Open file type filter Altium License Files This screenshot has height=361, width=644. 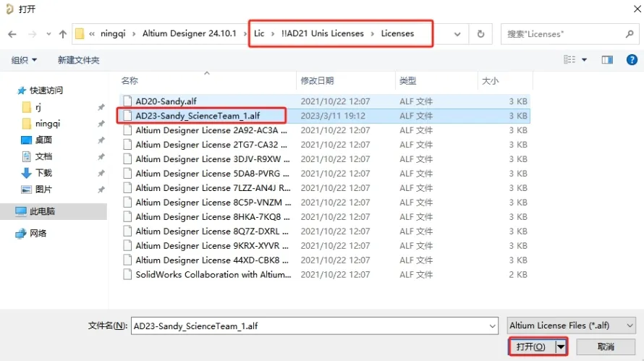(572, 326)
